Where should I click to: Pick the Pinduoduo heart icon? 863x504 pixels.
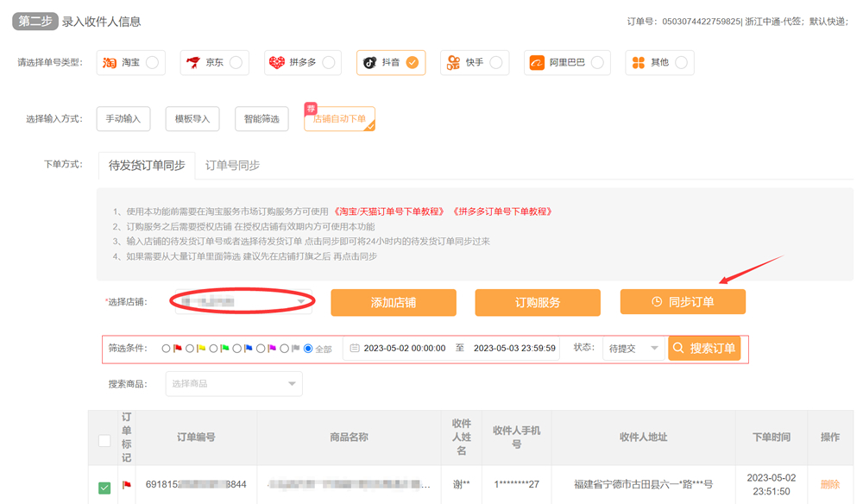click(x=277, y=63)
